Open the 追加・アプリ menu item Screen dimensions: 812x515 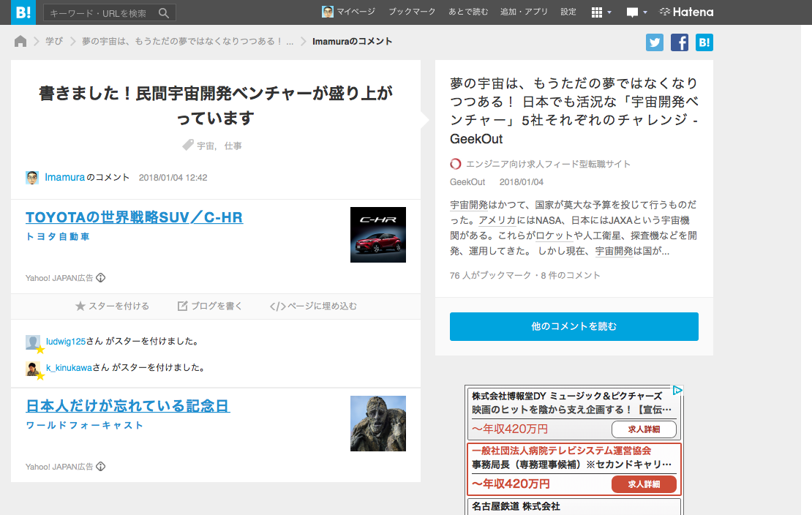(x=524, y=12)
